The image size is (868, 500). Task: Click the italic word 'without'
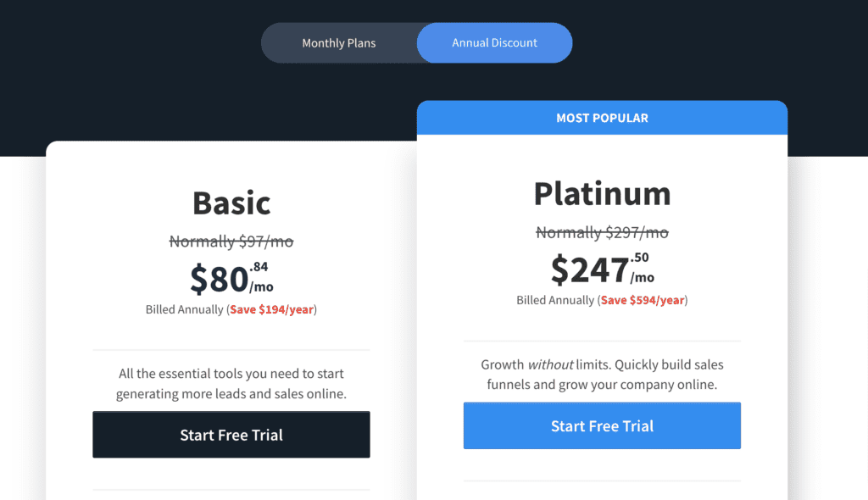coord(550,365)
